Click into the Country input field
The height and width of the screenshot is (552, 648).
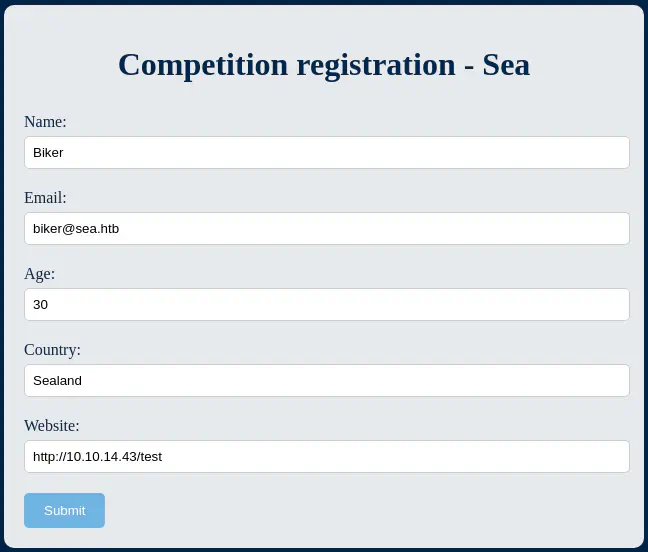coord(326,381)
